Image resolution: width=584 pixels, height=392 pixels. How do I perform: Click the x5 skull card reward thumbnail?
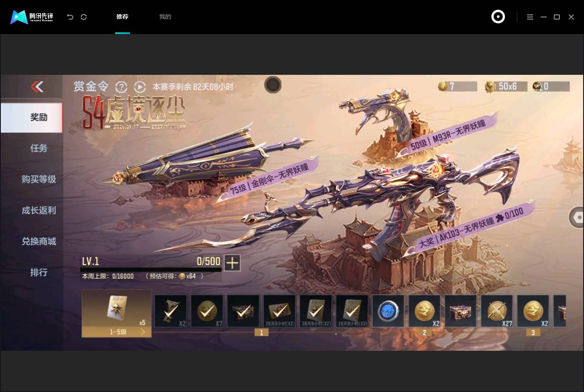coord(116,308)
